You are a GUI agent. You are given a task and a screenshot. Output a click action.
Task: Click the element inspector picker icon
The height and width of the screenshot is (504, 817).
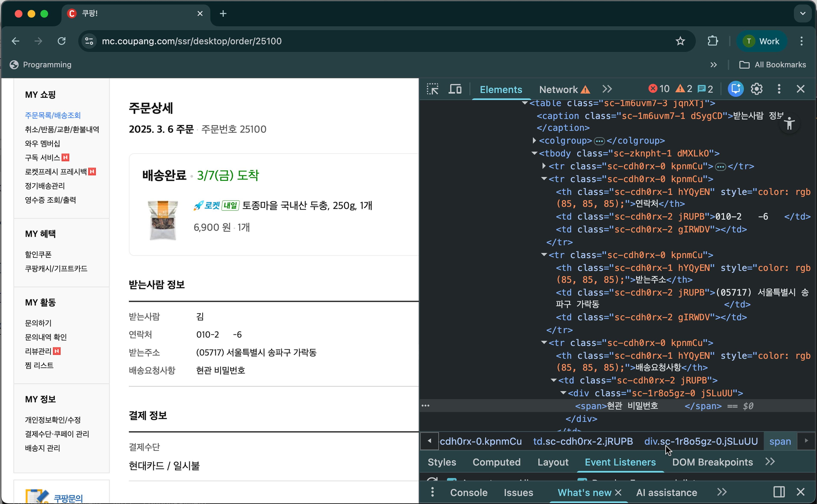coord(432,89)
